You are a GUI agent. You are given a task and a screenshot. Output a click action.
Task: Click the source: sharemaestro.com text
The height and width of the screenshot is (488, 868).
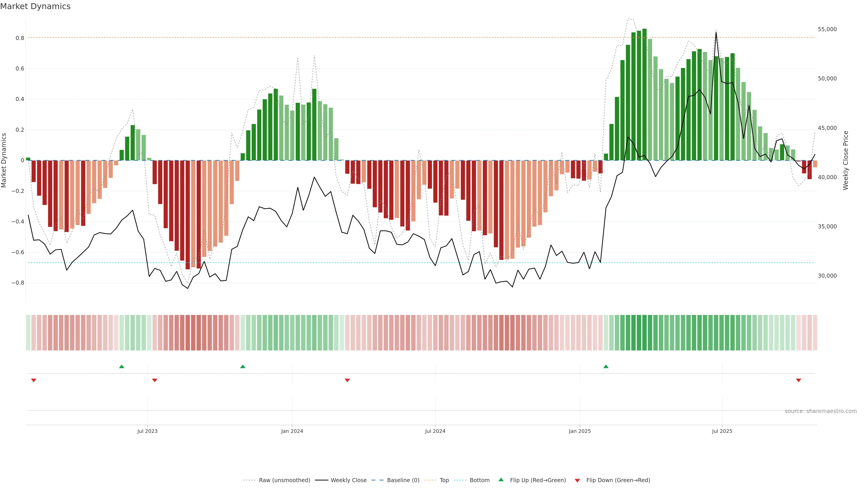[x=821, y=411]
